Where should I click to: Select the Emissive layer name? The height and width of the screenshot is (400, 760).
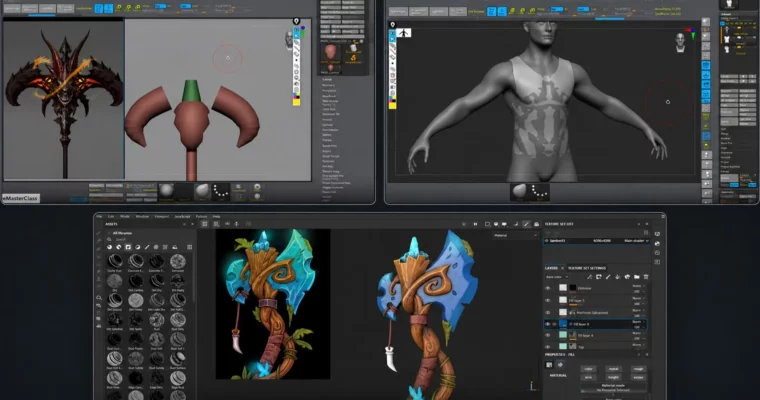click(x=585, y=288)
